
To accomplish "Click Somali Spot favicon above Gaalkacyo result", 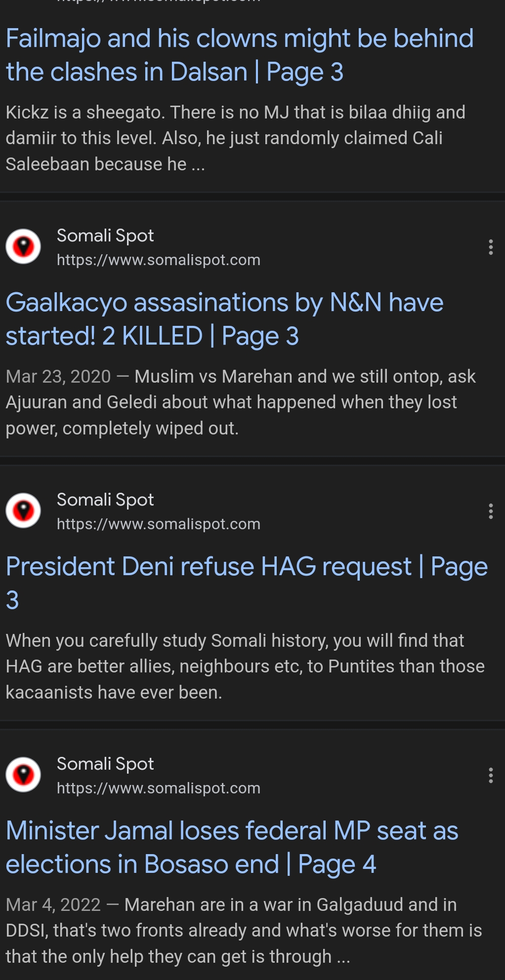I will coord(23,246).
